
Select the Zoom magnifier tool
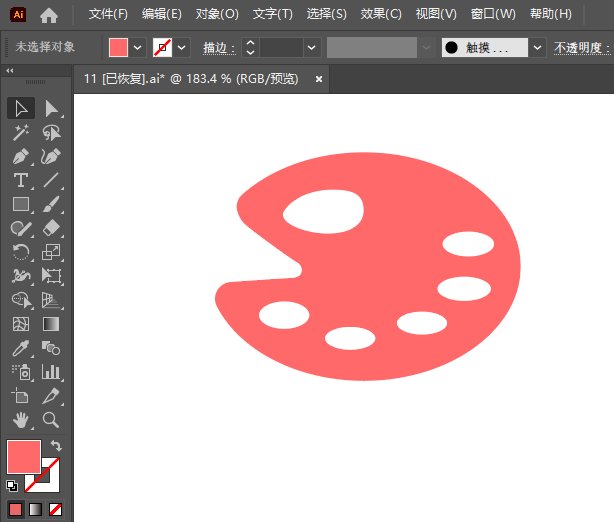point(52,420)
